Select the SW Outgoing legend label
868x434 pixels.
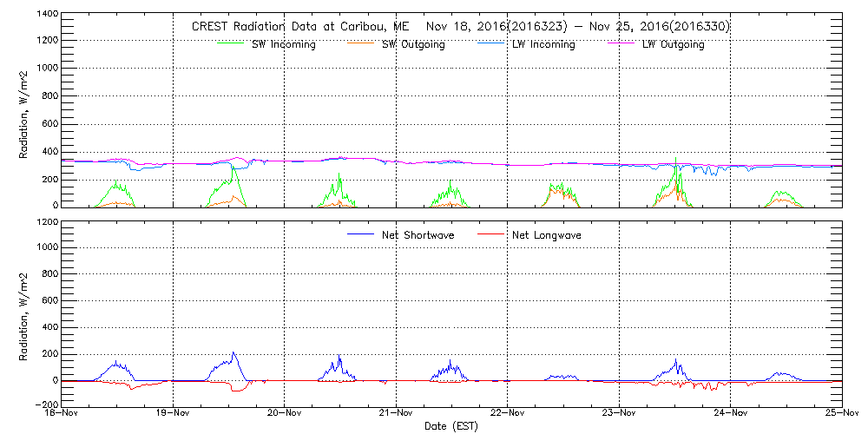pyautogui.click(x=413, y=45)
